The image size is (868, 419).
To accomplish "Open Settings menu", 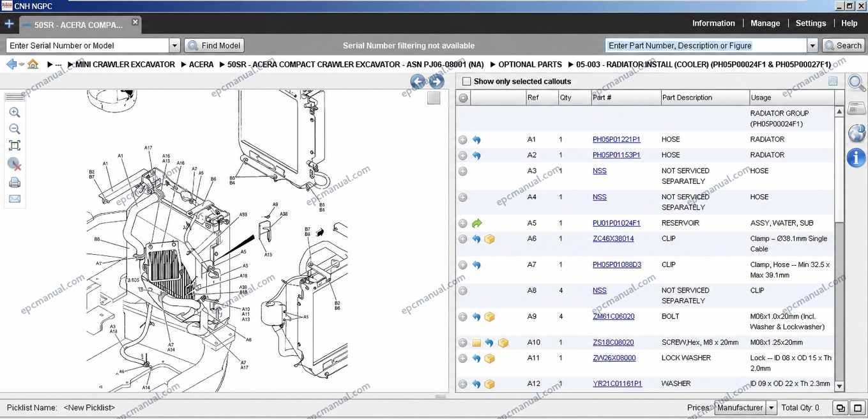I will tap(811, 23).
